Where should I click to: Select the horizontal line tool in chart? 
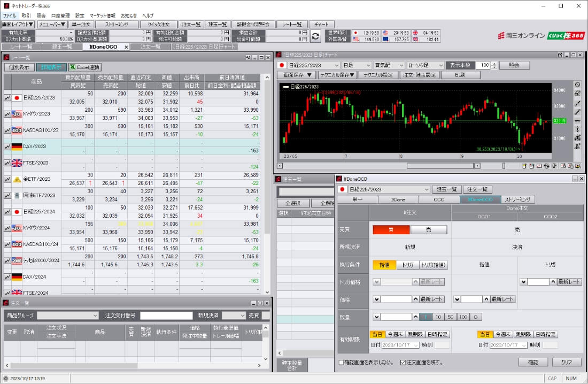click(x=577, y=120)
